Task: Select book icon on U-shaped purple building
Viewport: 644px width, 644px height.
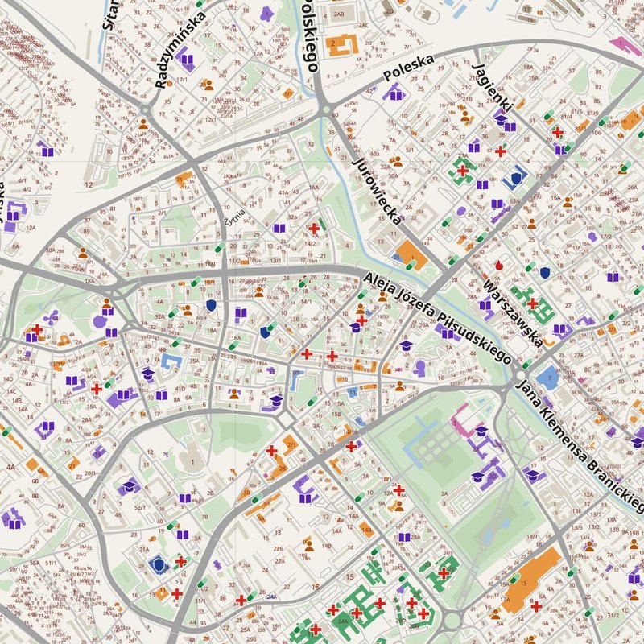Action: (x=306, y=499)
